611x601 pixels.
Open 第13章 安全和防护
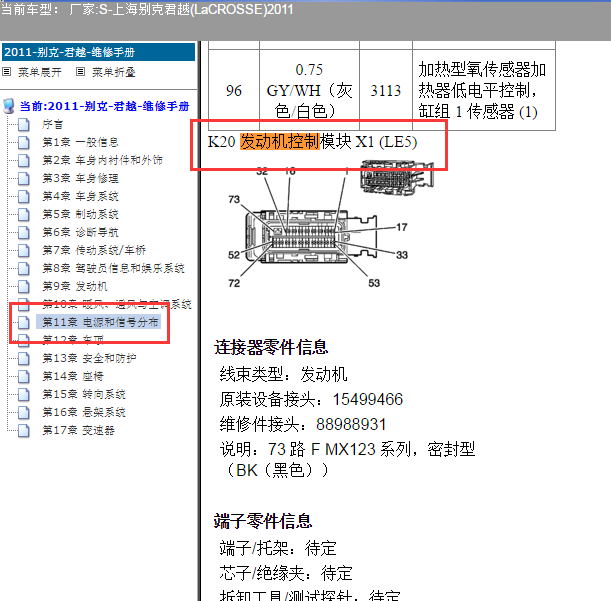[89, 358]
